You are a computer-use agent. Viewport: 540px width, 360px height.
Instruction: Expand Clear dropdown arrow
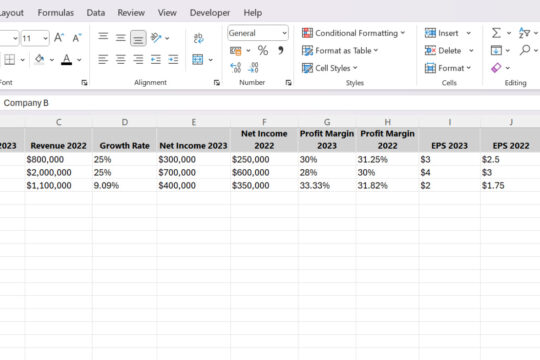(x=508, y=68)
